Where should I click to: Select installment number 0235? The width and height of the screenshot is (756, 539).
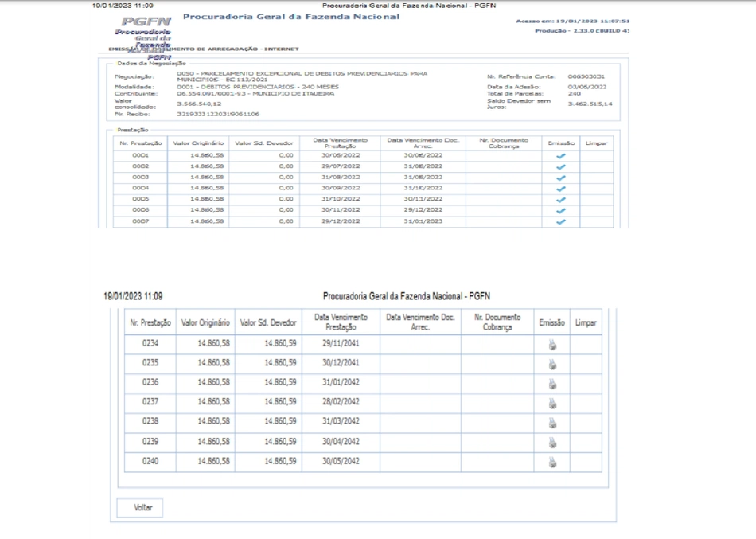(x=150, y=362)
